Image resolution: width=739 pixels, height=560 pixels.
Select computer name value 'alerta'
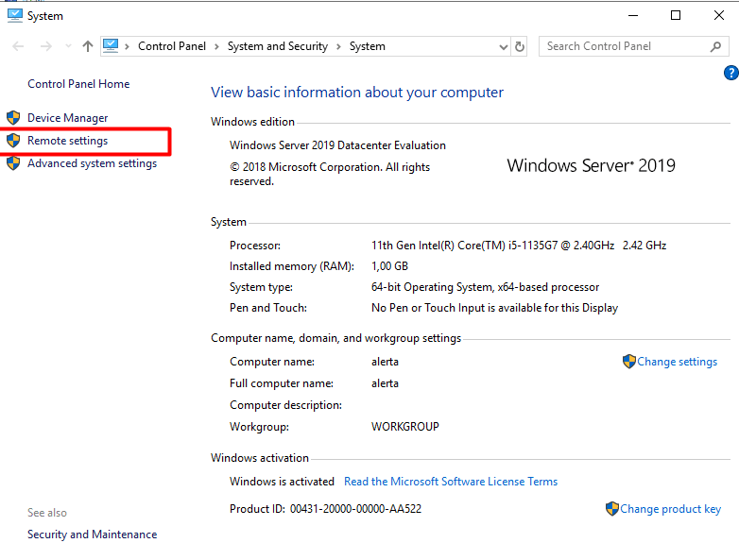click(x=385, y=362)
